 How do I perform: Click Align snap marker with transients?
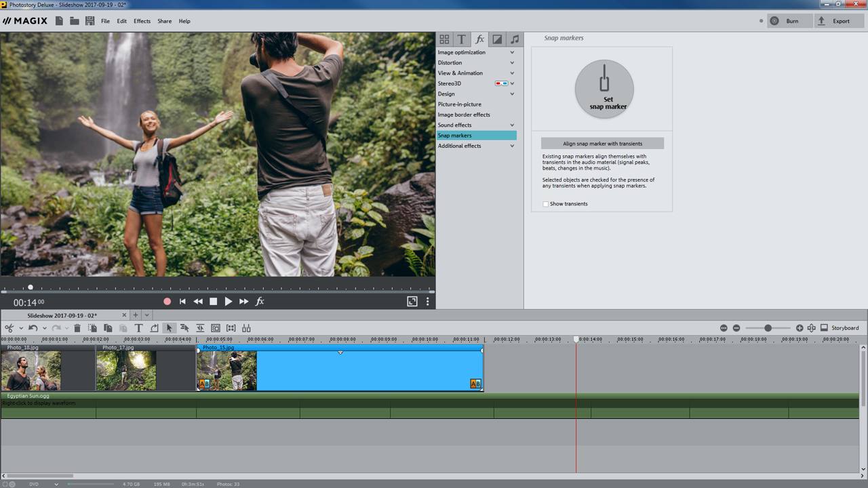[x=602, y=144]
